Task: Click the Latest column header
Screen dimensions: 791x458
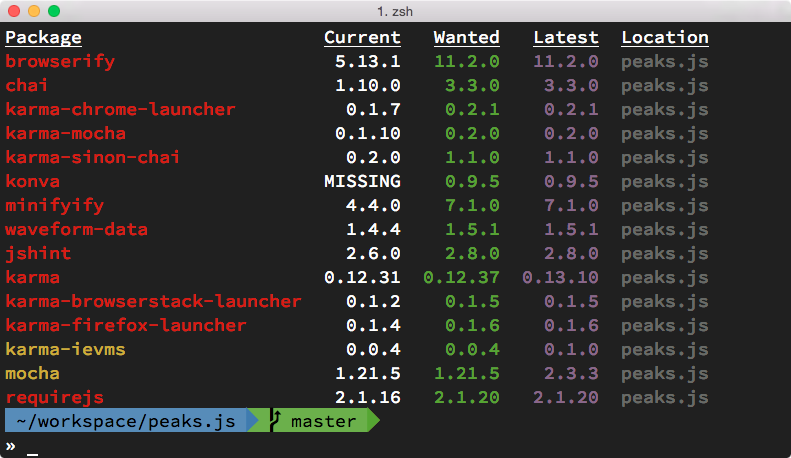Action: pos(565,37)
